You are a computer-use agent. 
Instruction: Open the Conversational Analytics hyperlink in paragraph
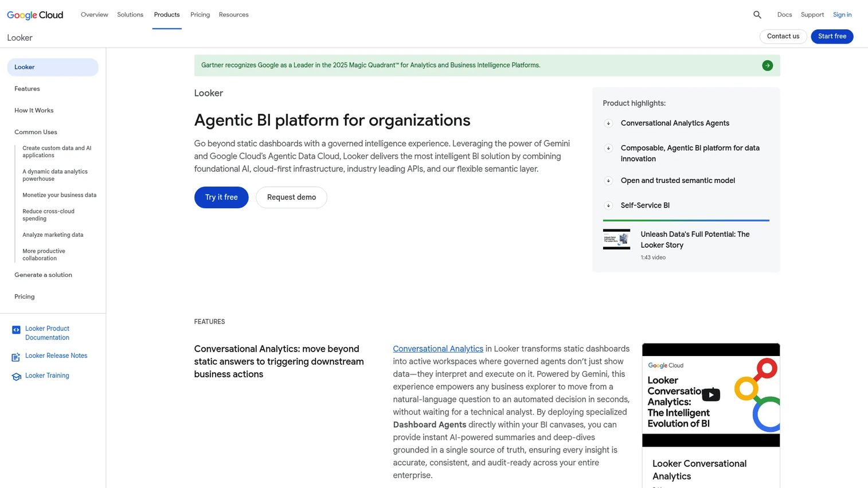(438, 349)
